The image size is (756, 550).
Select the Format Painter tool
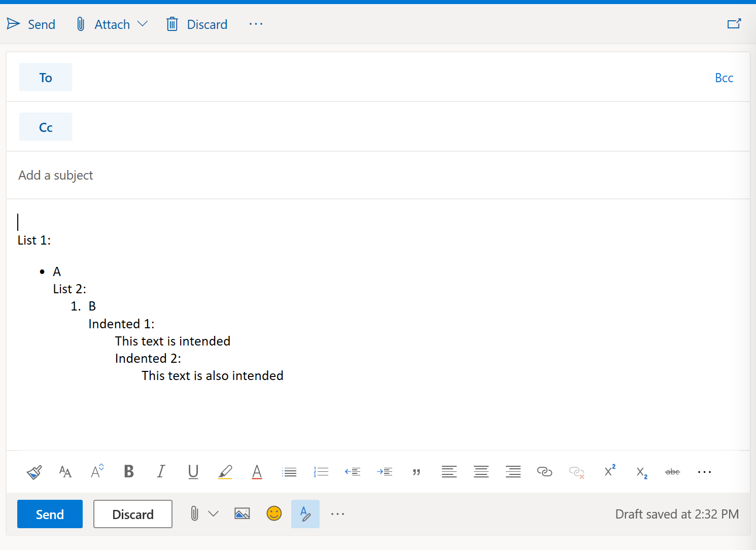click(x=33, y=472)
